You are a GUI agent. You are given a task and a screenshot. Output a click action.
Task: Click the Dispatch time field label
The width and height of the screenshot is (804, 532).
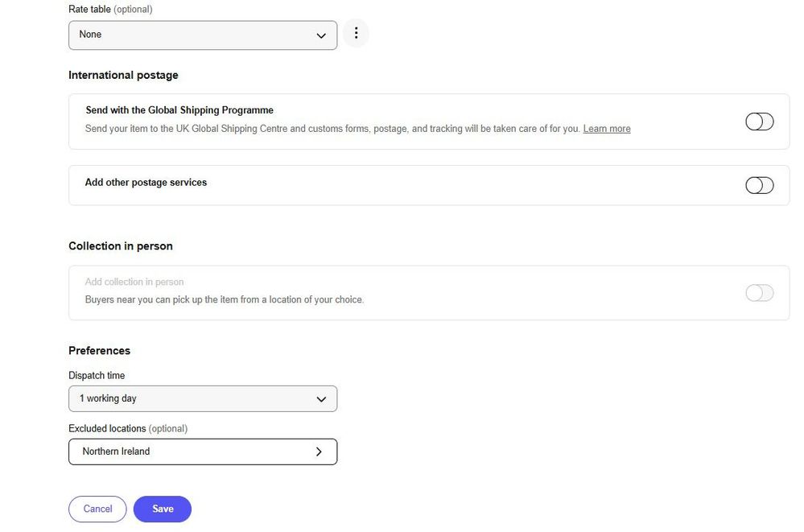97,375
